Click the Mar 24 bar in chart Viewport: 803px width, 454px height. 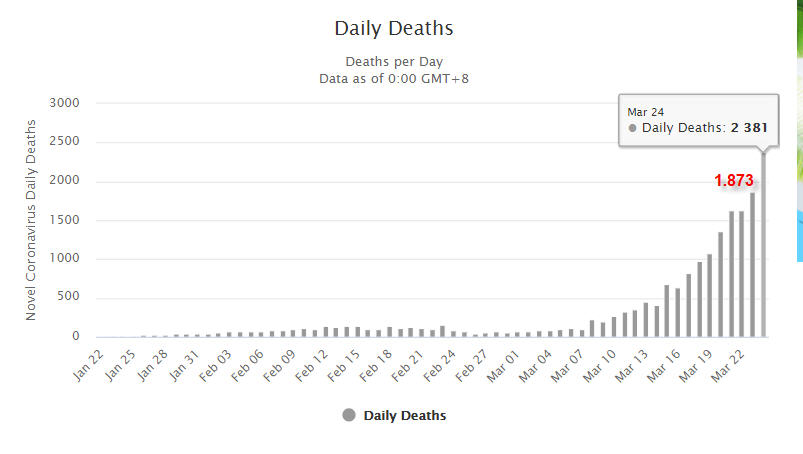pyautogui.click(x=764, y=250)
